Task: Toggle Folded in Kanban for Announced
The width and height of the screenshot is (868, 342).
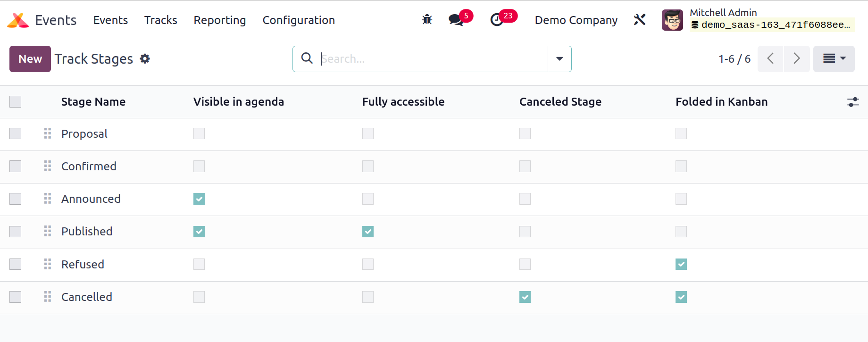Action: coord(681,199)
